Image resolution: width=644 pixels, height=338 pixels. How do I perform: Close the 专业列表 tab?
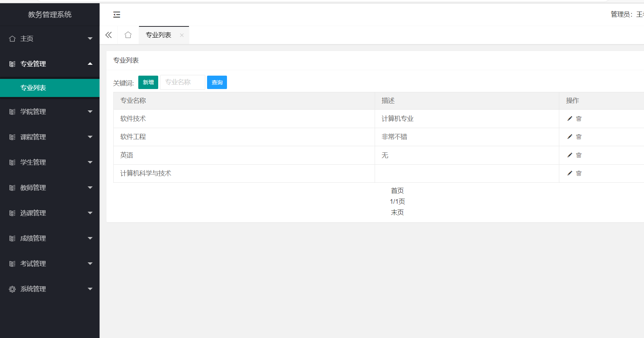tap(182, 35)
